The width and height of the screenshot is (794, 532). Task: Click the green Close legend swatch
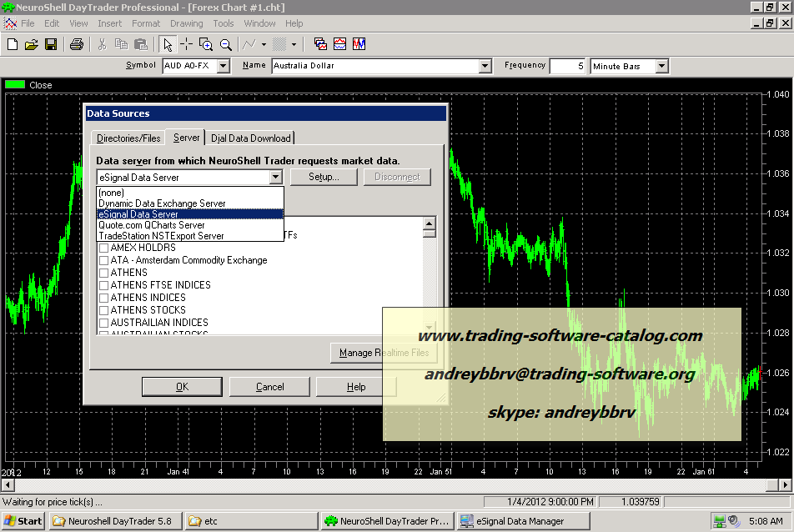pyautogui.click(x=15, y=84)
